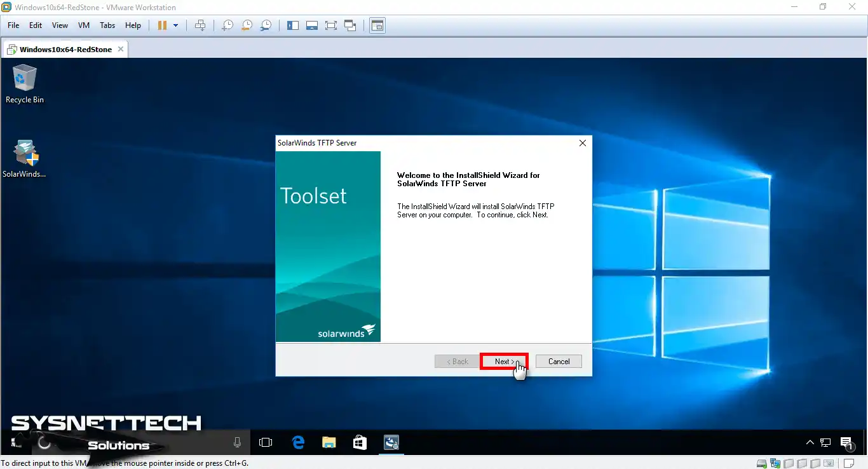Open the Action Center notifications
868x469 pixels.
846,443
